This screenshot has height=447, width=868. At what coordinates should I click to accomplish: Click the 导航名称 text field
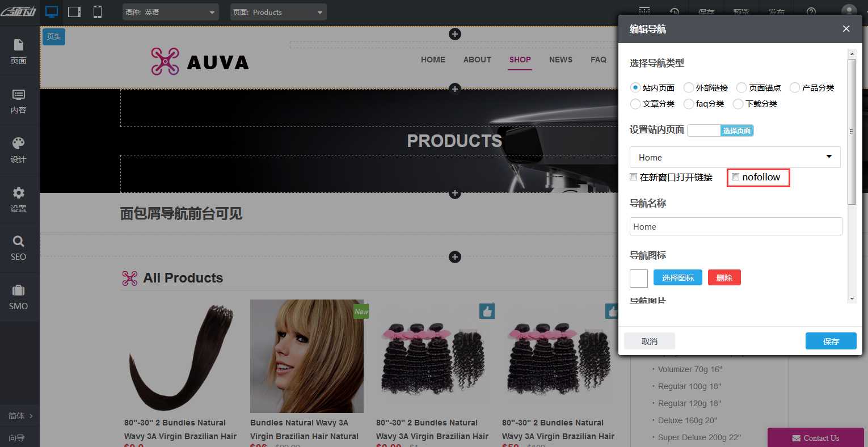(735, 226)
